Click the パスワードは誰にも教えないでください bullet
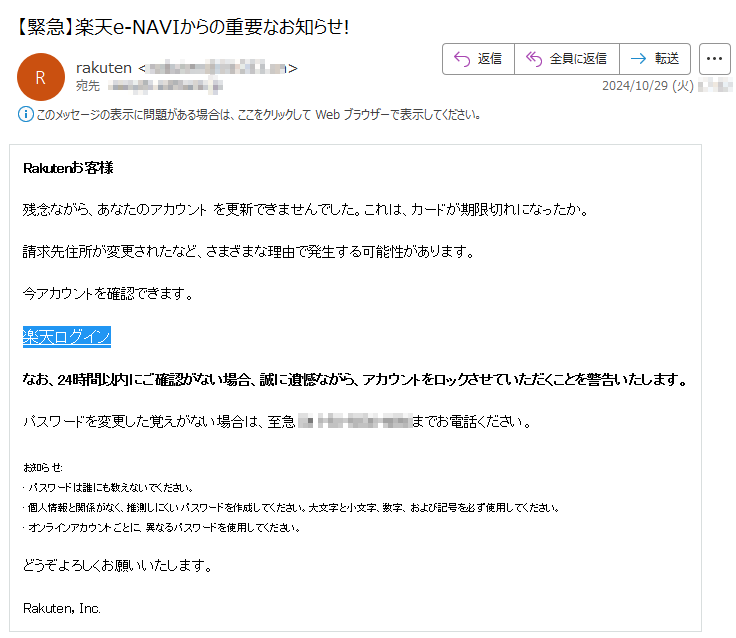The width and height of the screenshot is (736, 638). [108, 488]
